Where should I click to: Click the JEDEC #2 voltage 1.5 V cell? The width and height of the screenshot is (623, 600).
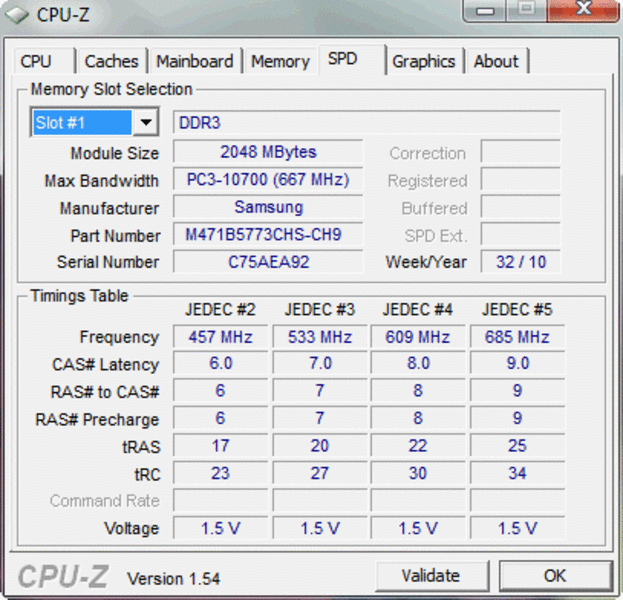coord(221,528)
